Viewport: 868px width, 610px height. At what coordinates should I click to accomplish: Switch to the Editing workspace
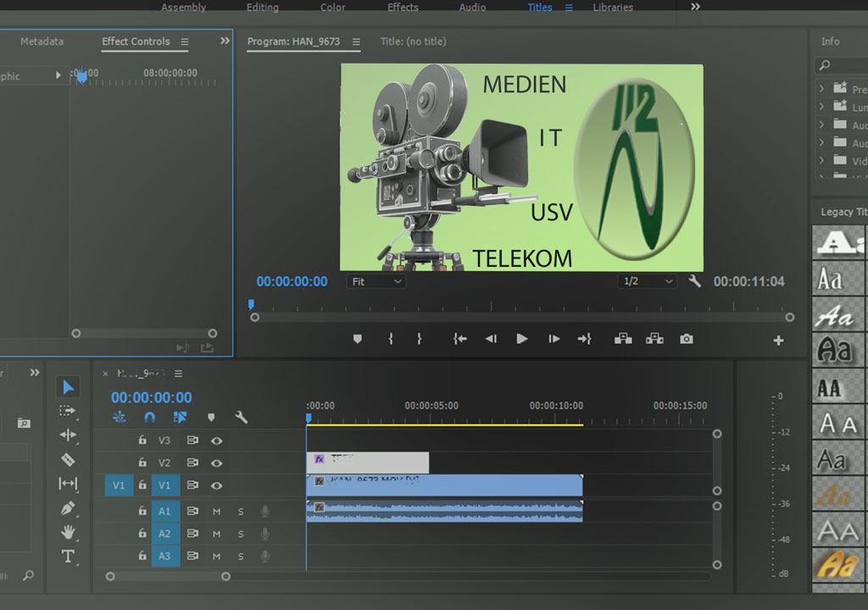click(x=263, y=7)
